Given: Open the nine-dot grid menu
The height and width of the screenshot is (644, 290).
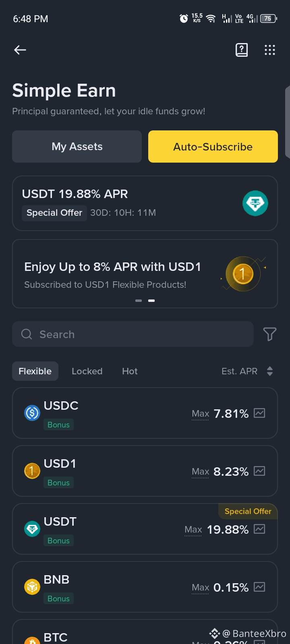Looking at the screenshot, I should pyautogui.click(x=270, y=50).
